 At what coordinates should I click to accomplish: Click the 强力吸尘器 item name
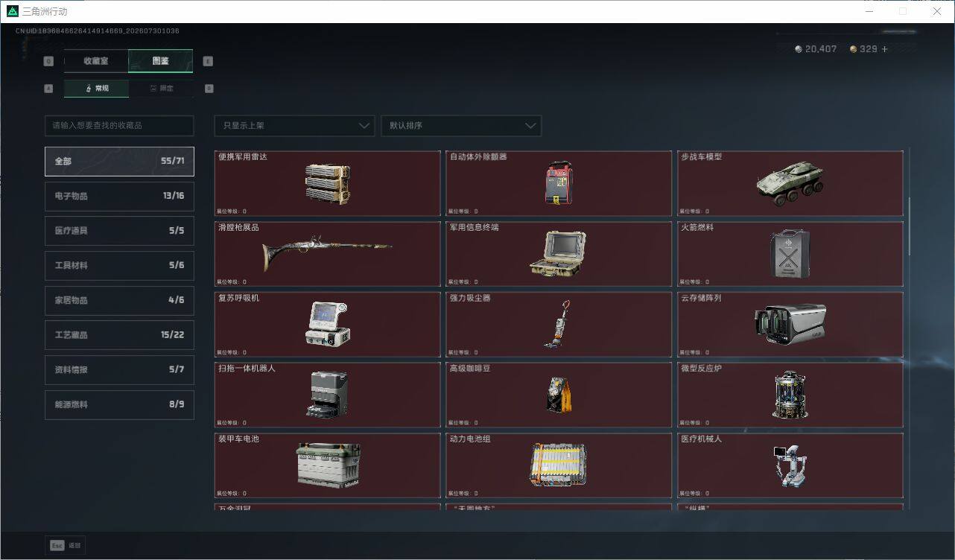click(470, 298)
